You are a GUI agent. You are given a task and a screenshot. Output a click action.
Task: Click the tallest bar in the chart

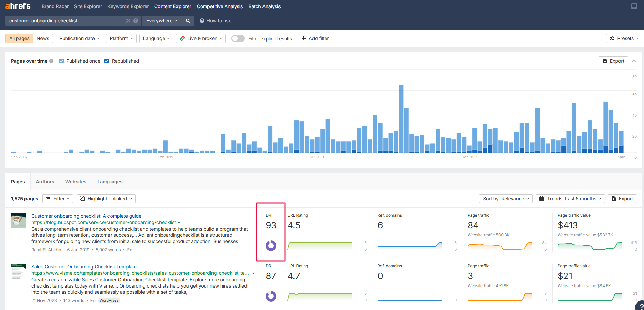coord(401,119)
